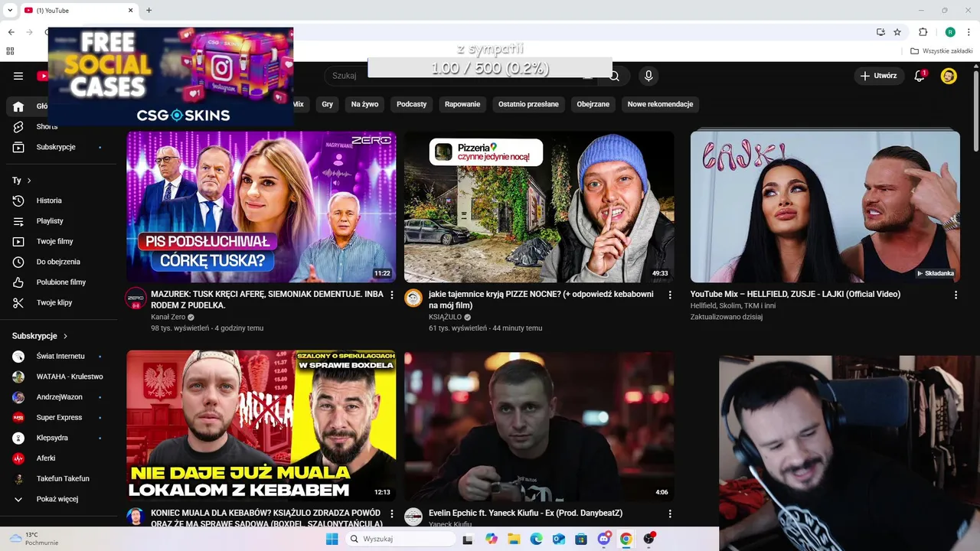The width and height of the screenshot is (980, 551).
Task: Open File Explorer from the taskbar
Action: [x=514, y=539]
